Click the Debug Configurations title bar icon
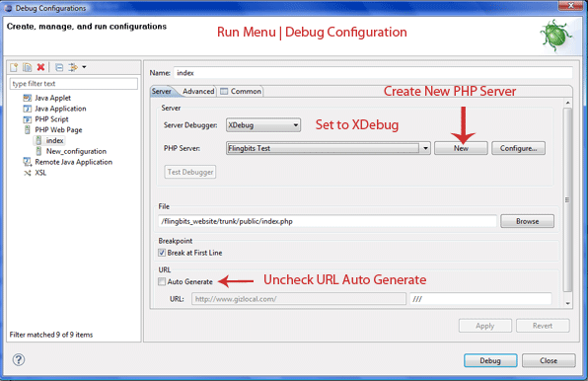 (8, 8)
